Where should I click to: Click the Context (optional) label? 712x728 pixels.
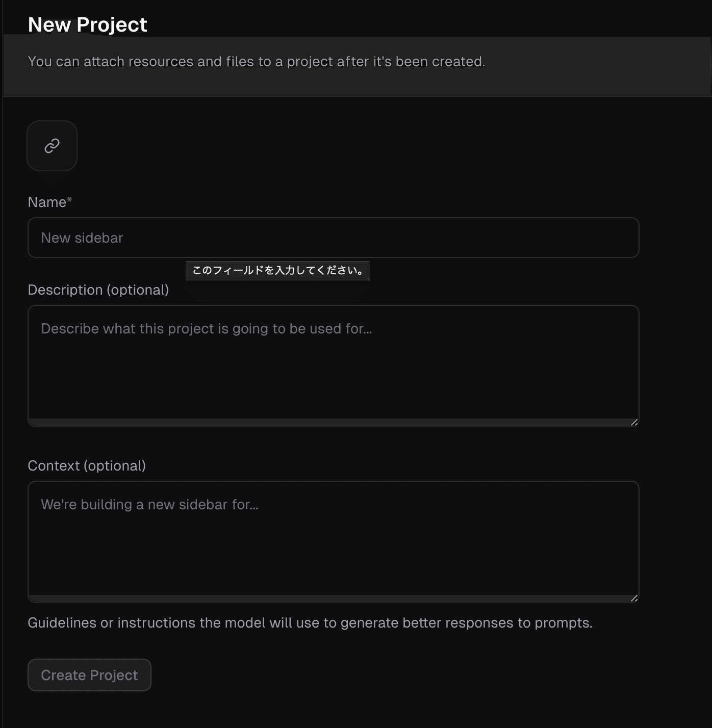pos(87,466)
